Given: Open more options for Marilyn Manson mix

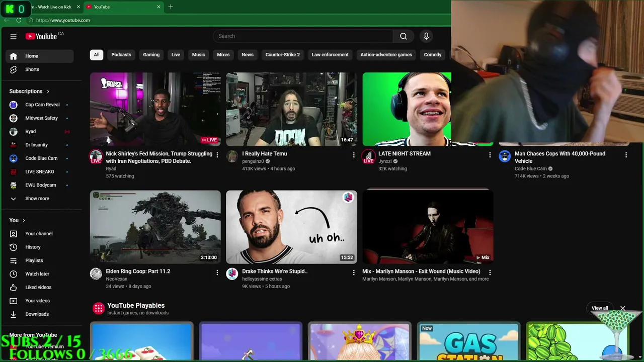Looking at the screenshot, I should 490,273.
